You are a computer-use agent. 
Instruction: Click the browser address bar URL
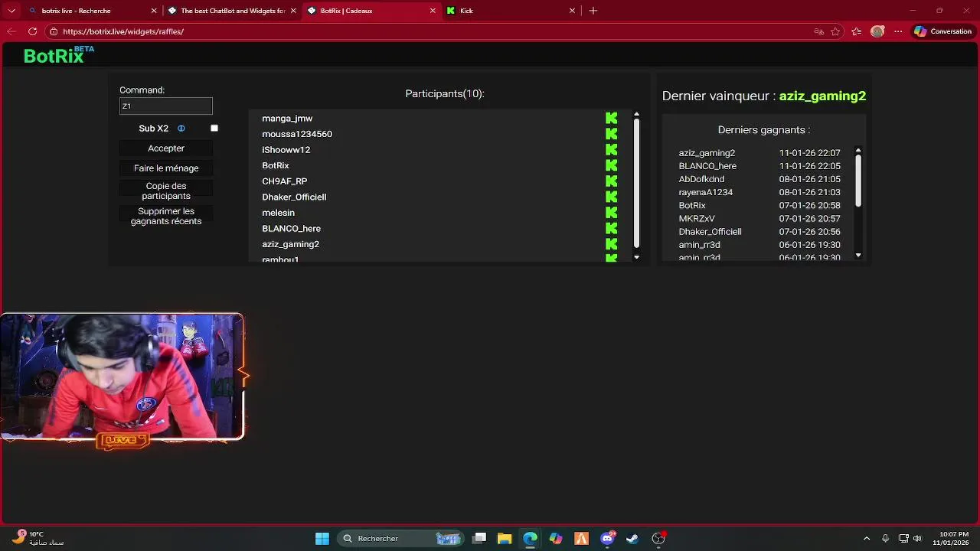point(123,31)
